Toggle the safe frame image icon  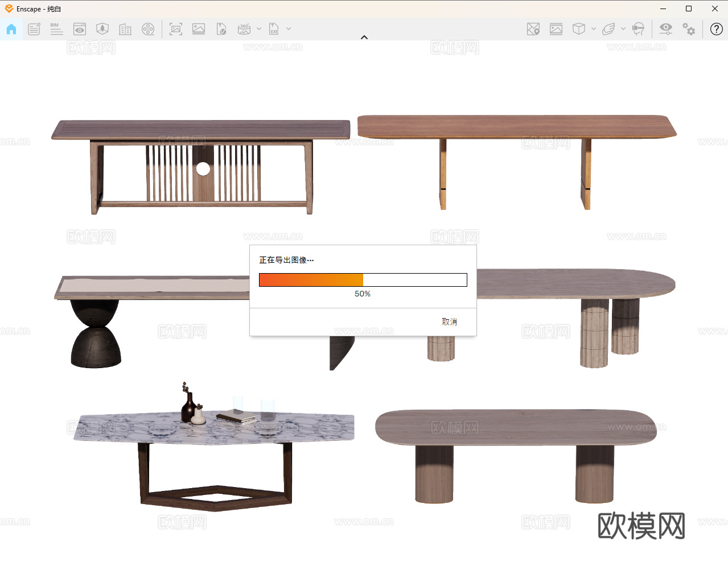pyautogui.click(x=556, y=29)
